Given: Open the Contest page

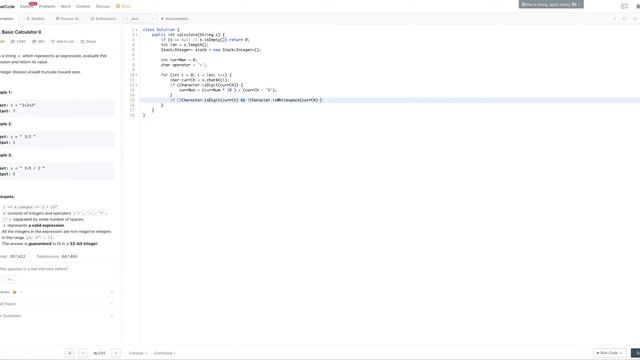Looking at the screenshot, I should click(83, 6).
